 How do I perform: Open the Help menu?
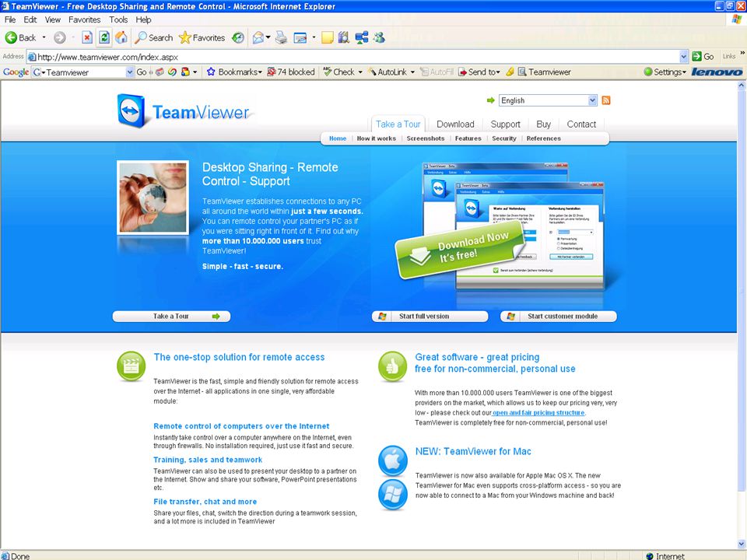pos(143,19)
